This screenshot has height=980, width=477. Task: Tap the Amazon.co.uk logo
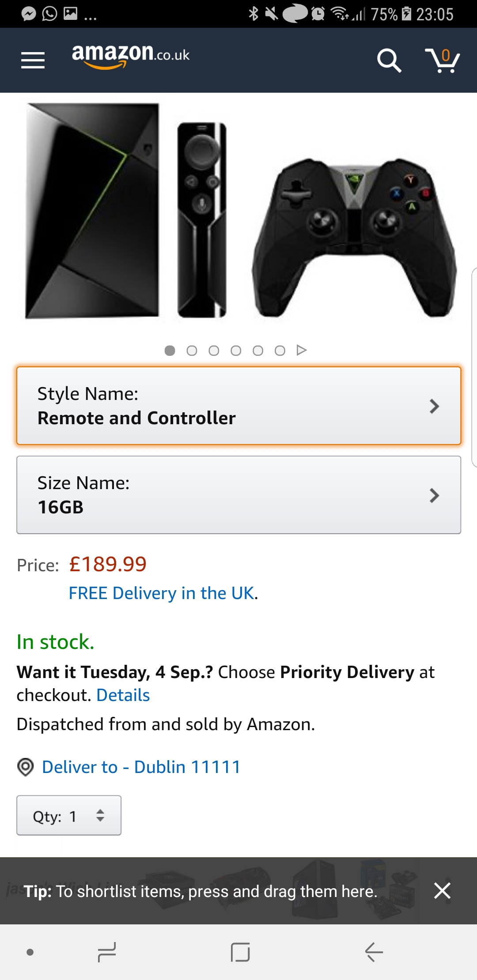click(131, 56)
